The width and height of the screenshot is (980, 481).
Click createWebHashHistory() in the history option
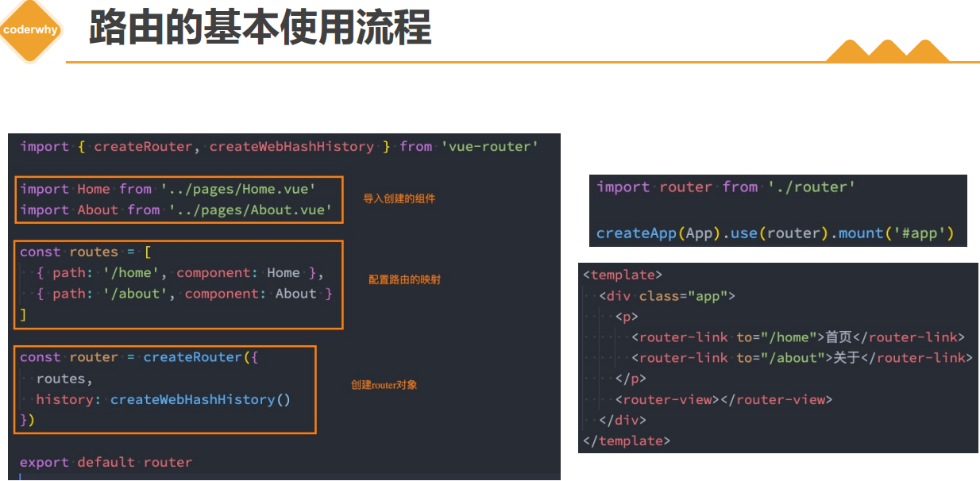coord(200,399)
